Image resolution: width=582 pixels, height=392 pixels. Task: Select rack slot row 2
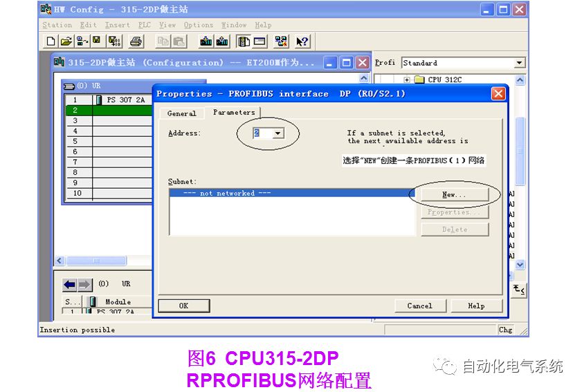(x=109, y=110)
